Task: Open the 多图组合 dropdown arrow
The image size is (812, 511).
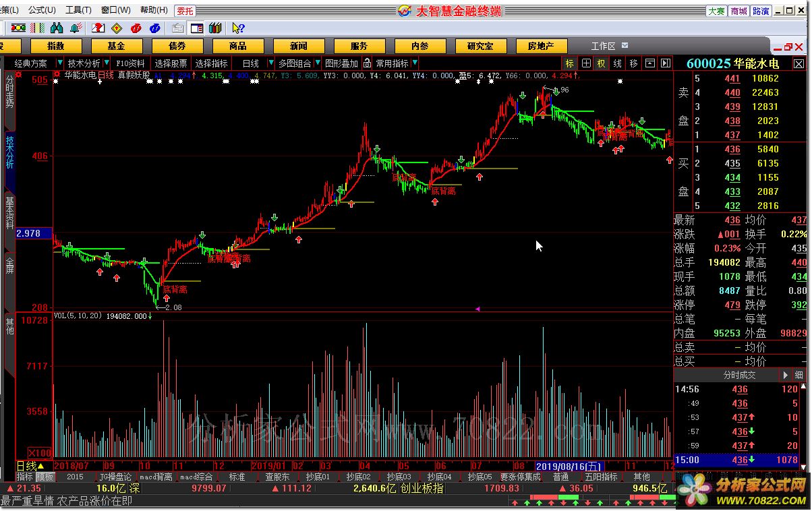Action: pyautogui.click(x=318, y=63)
